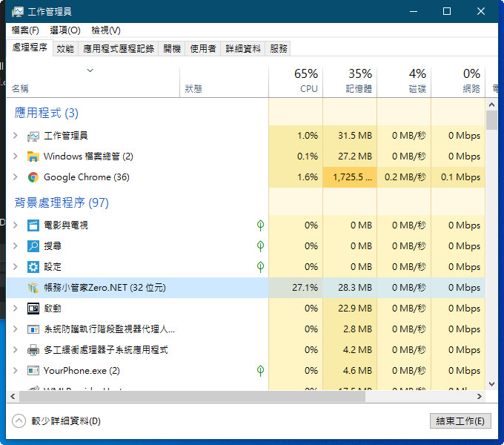Click the 電影與電視 app icon

33,225
